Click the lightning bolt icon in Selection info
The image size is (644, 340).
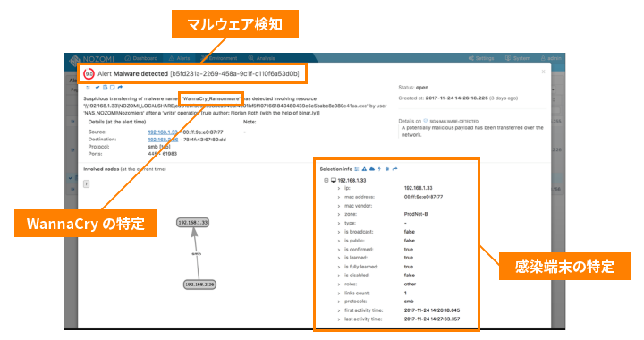click(379, 169)
